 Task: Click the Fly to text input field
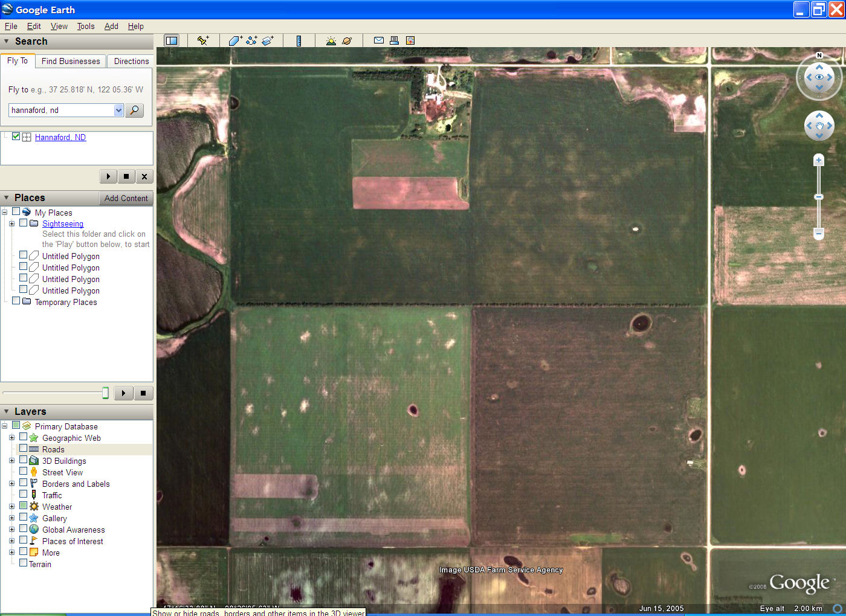coord(62,110)
